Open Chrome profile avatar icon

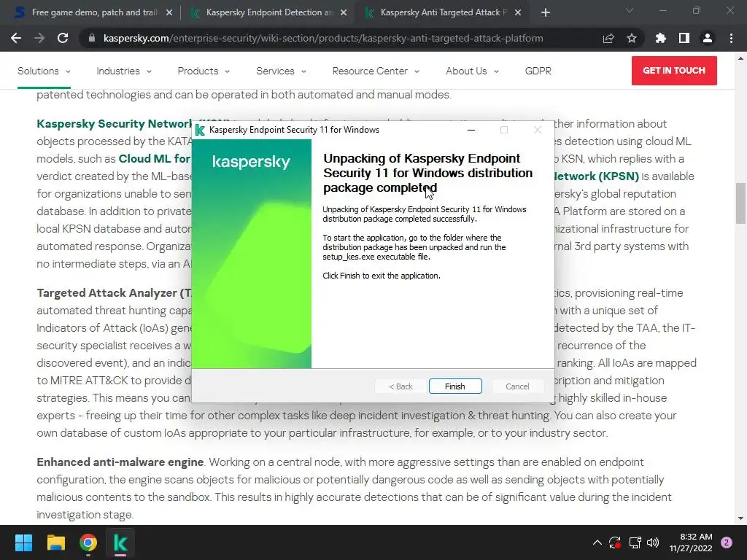(708, 38)
